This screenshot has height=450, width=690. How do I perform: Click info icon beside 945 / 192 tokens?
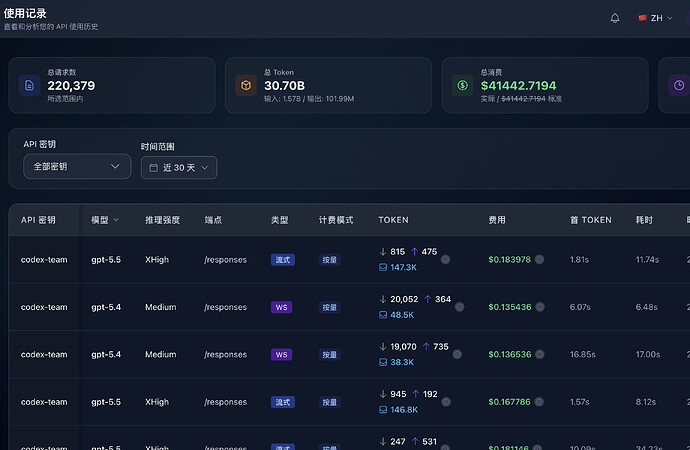click(x=446, y=402)
